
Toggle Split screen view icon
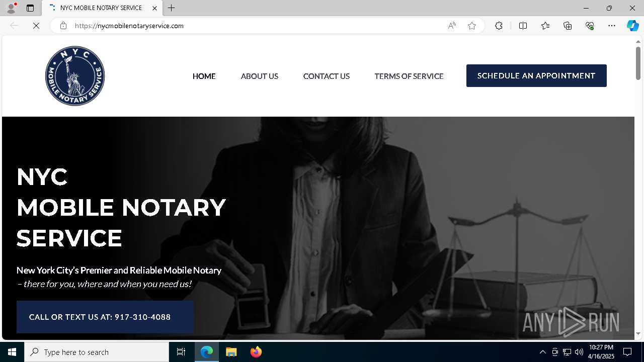pyautogui.click(x=523, y=26)
